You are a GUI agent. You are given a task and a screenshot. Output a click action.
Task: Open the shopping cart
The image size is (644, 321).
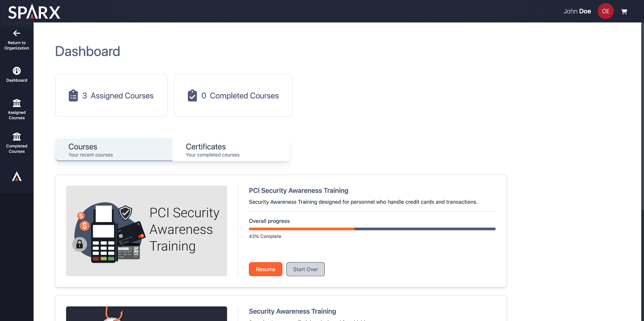[624, 11]
